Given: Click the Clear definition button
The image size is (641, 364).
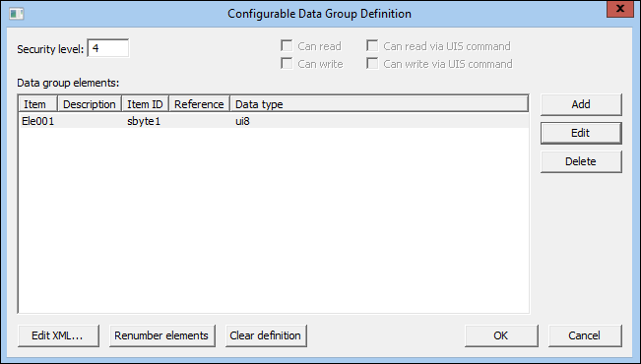Looking at the screenshot, I should (266, 335).
